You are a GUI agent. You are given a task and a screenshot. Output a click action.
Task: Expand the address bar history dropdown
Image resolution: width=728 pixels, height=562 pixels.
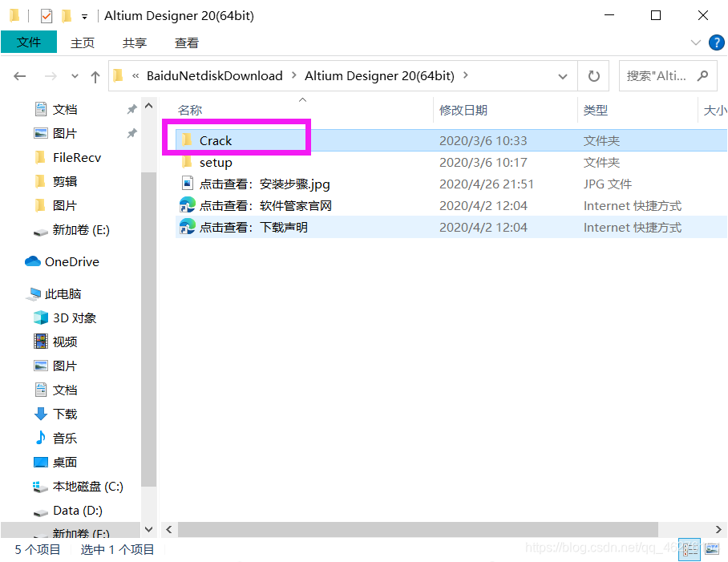pyautogui.click(x=562, y=76)
